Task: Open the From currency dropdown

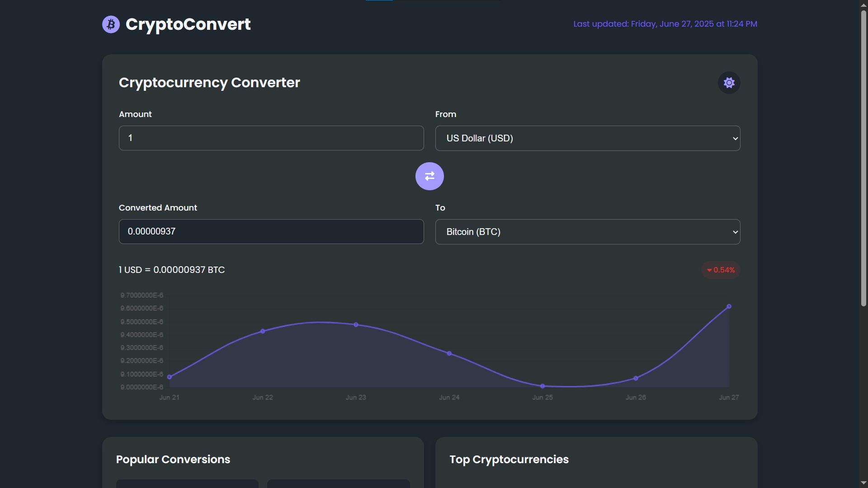Action: click(x=588, y=138)
